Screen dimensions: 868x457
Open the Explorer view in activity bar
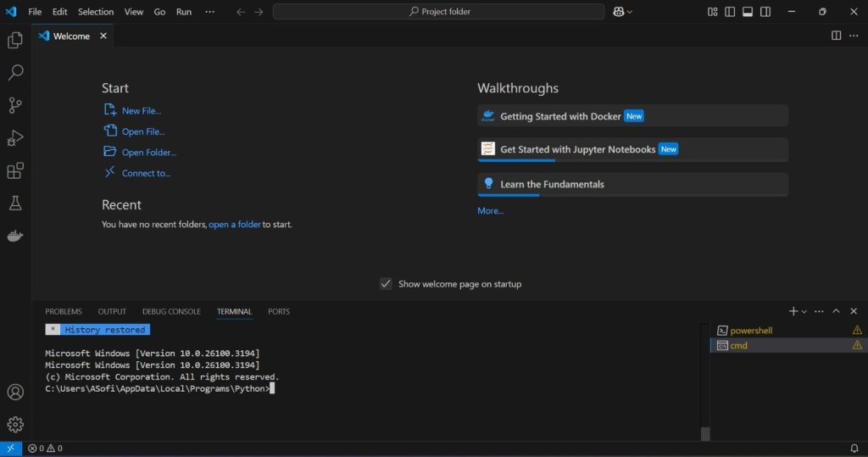click(x=14, y=41)
